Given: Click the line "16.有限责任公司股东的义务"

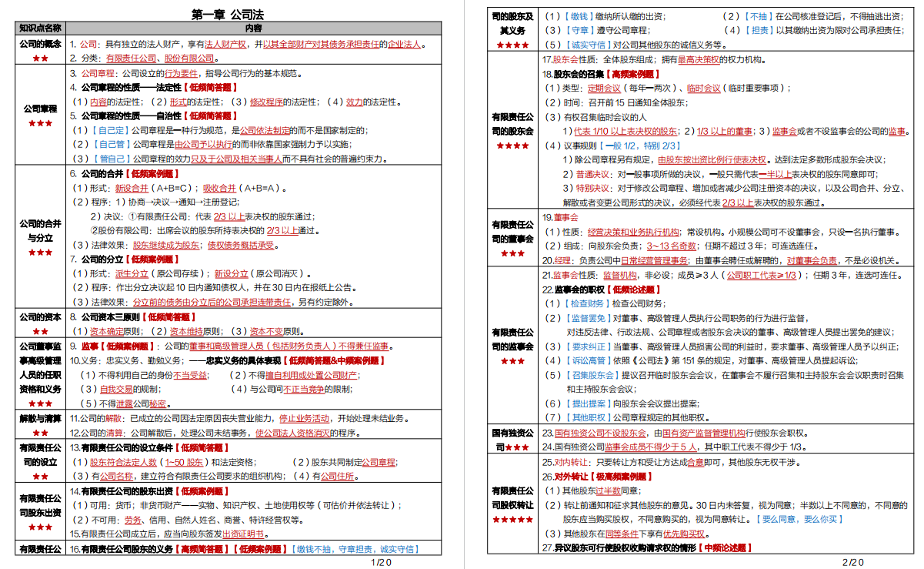Looking at the screenshot, I should [244, 549].
